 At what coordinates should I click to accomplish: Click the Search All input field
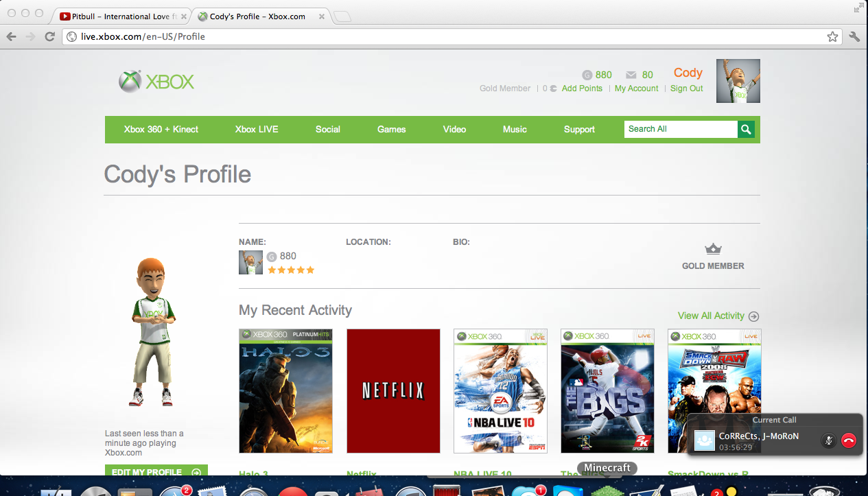(x=681, y=129)
